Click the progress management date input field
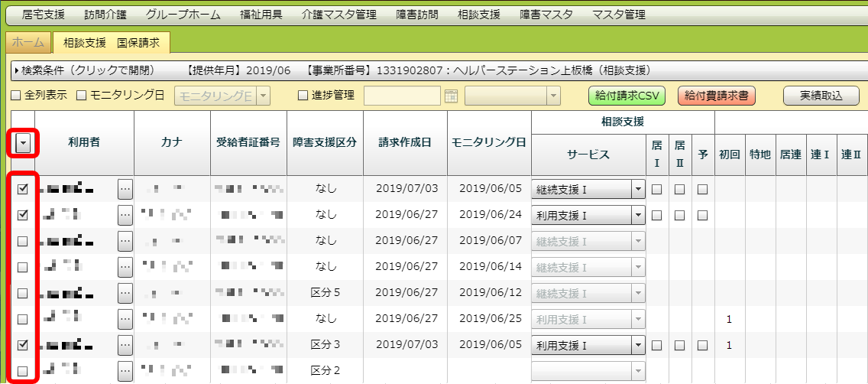The height and width of the screenshot is (384, 868). (x=402, y=96)
